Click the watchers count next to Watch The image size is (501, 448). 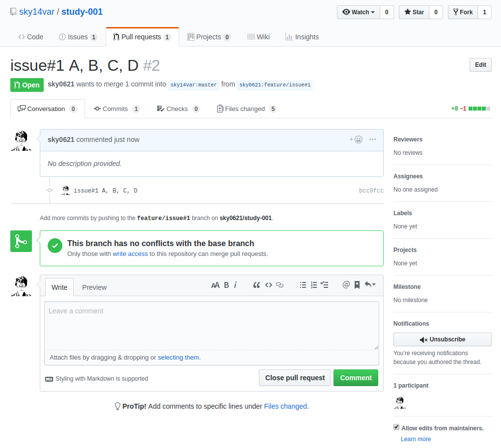tap(387, 12)
